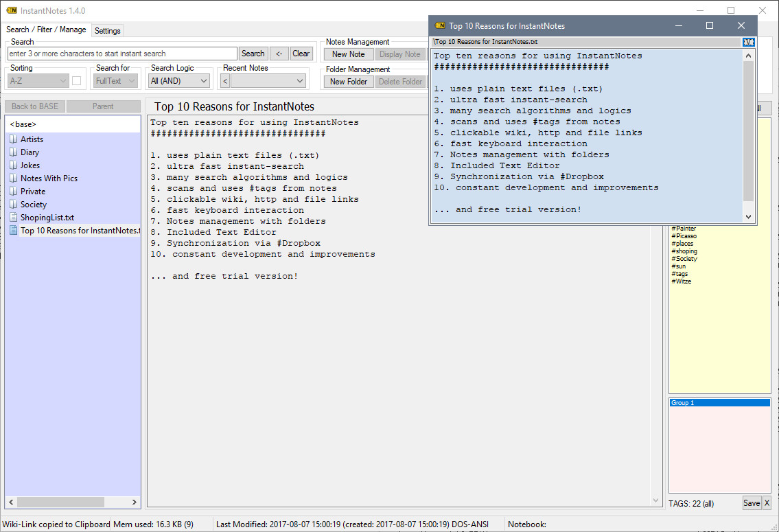Click the popup note vertical scrollbar thumb

[x=748, y=131]
